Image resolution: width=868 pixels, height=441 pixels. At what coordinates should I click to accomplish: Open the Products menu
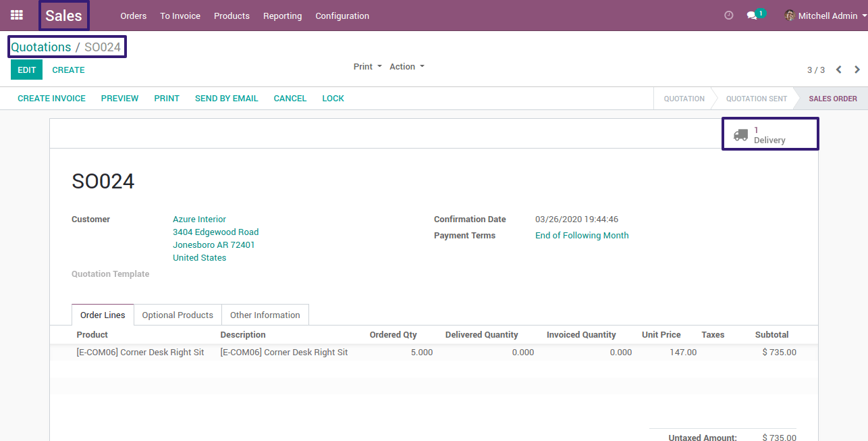[x=232, y=16]
